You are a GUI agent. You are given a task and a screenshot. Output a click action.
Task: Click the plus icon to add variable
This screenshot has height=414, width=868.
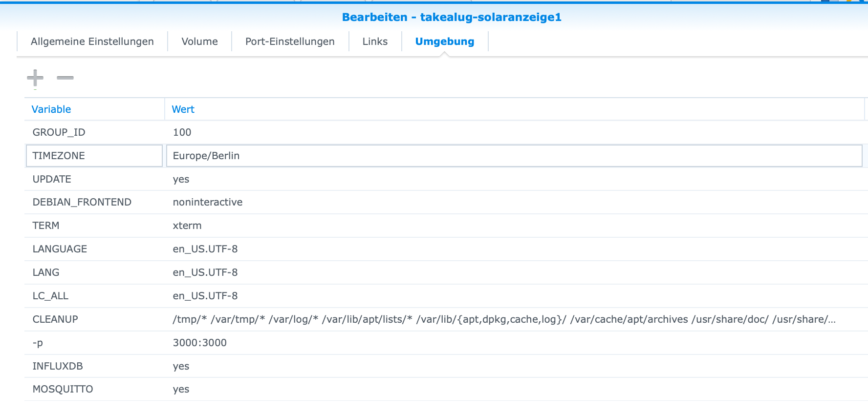point(35,78)
